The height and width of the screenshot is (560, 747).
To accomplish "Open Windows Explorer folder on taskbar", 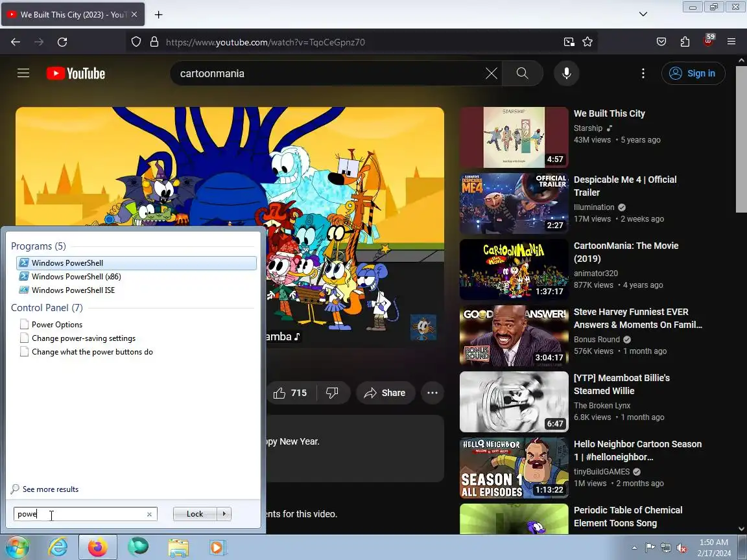I will click(178, 548).
